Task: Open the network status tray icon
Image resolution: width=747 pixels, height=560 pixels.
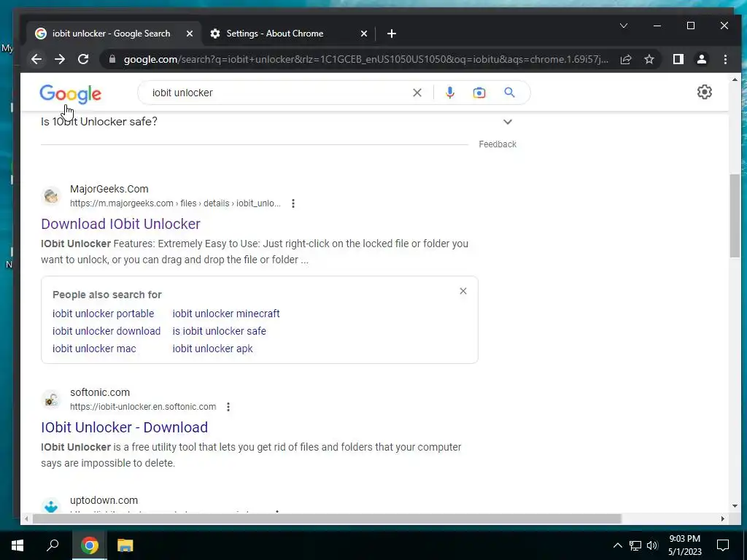Action: pyautogui.click(x=635, y=545)
